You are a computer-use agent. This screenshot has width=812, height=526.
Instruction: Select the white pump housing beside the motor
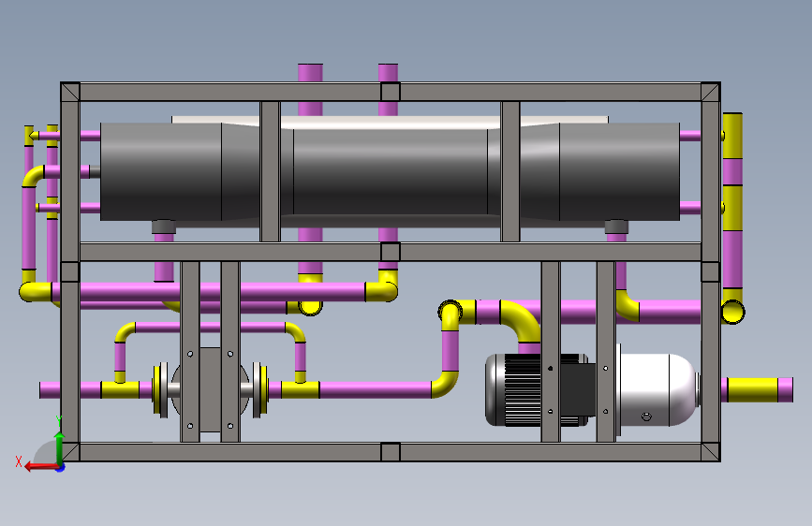(657, 390)
